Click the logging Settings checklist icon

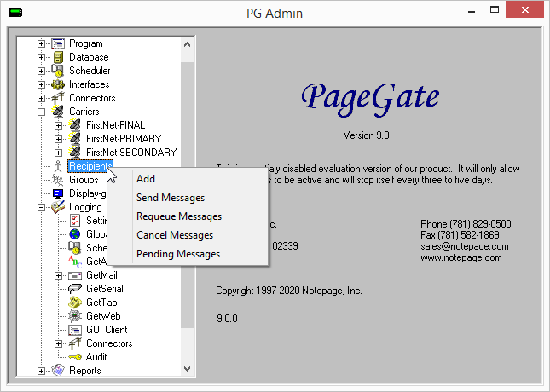click(75, 221)
